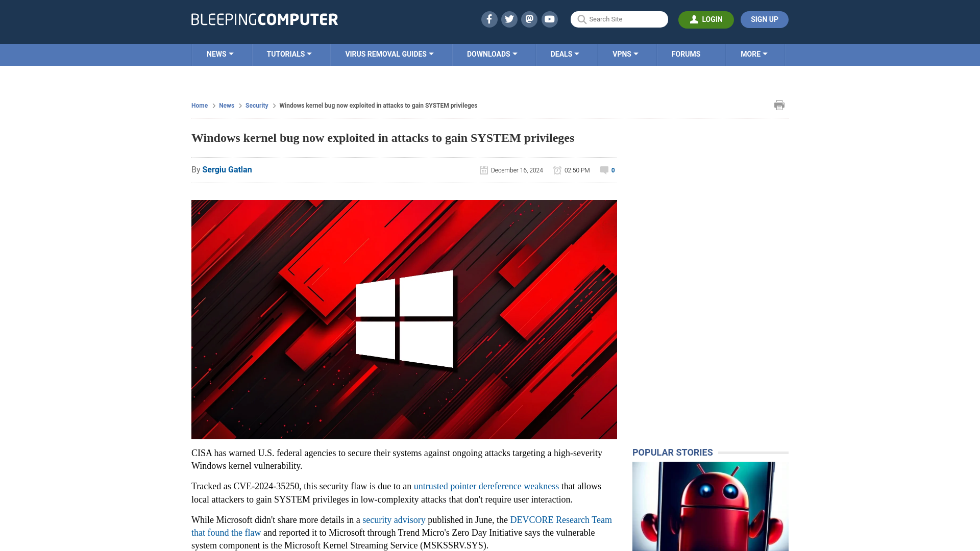The height and width of the screenshot is (551, 980).
Task: Click the comments count icon
Action: [x=604, y=169]
